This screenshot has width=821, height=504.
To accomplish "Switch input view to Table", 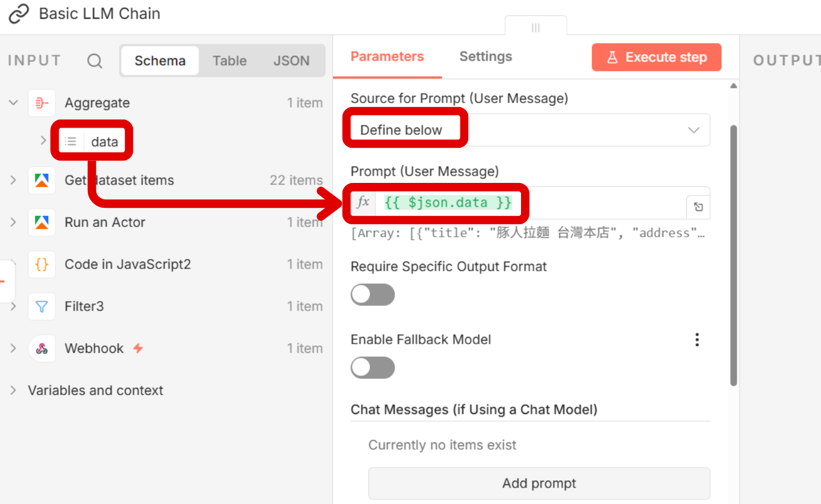I will pos(229,61).
